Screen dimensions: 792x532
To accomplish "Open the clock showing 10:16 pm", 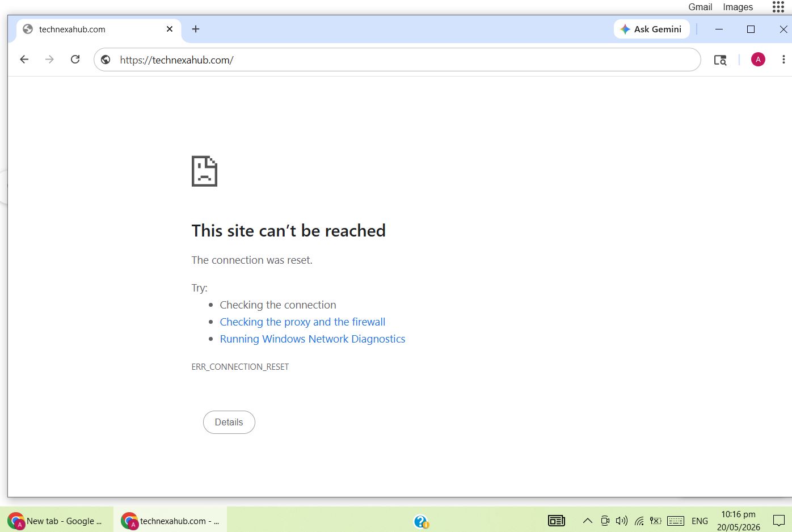I will 738,521.
